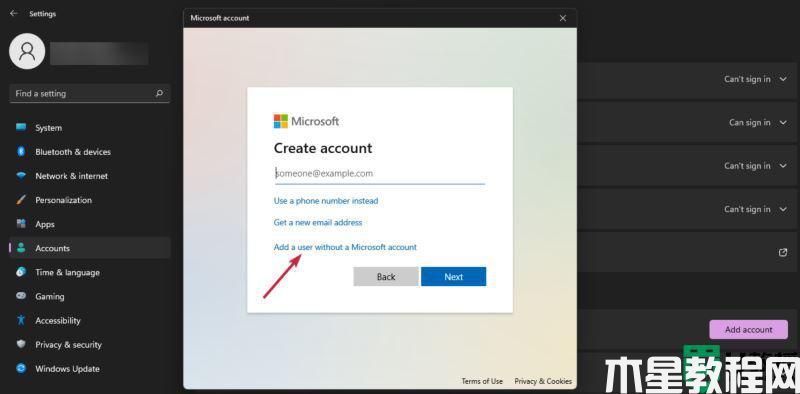Open Bluetooth & devices settings

pyautogui.click(x=90, y=152)
